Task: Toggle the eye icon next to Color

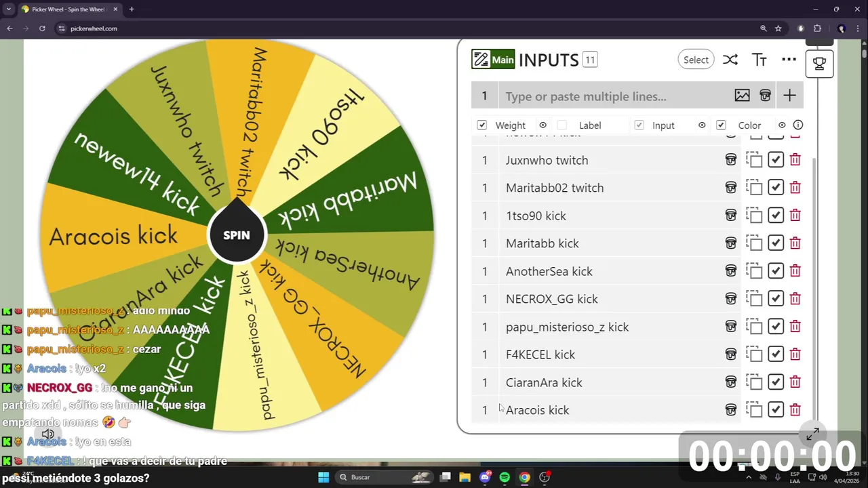Action: pos(782,125)
